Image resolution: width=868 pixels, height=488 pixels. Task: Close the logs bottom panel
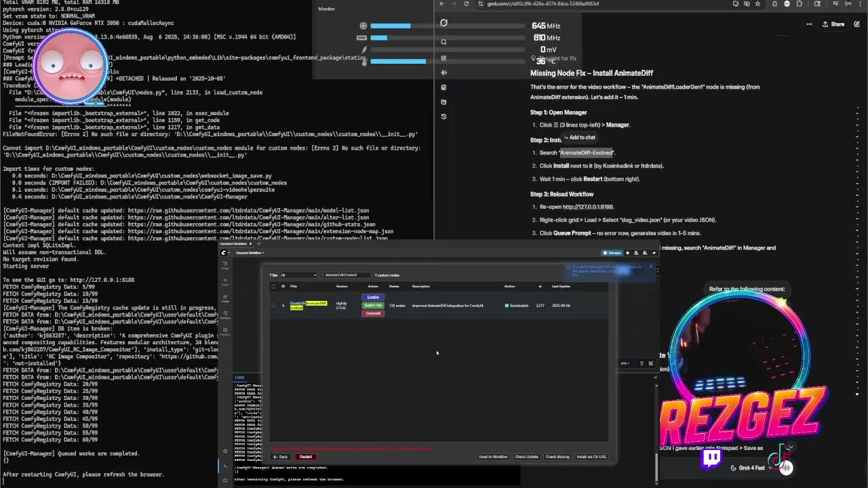pos(655,378)
